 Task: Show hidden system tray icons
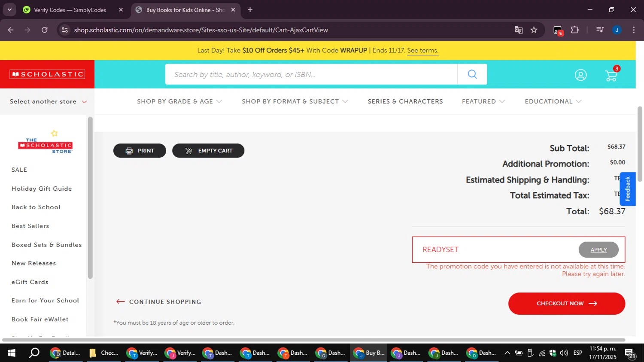click(x=507, y=353)
